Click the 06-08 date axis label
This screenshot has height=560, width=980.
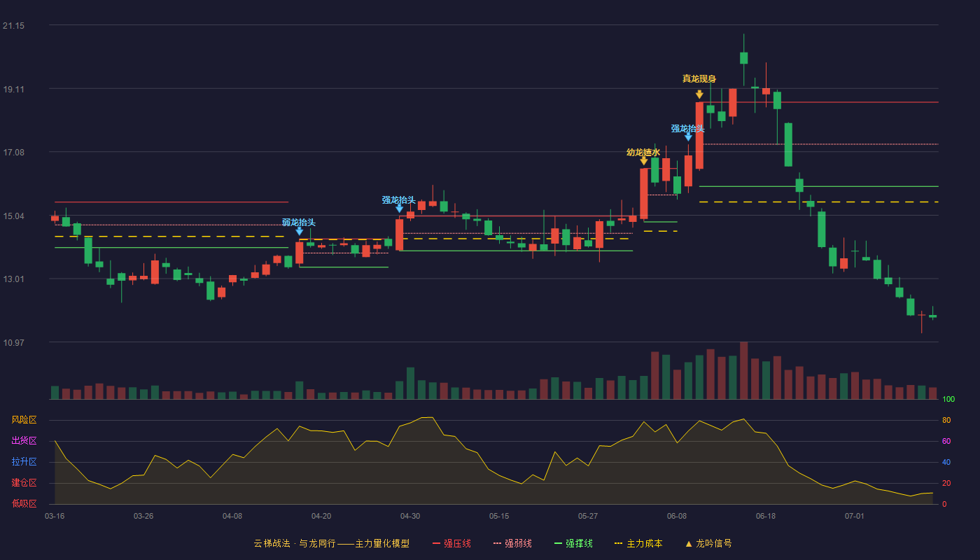coord(677,516)
